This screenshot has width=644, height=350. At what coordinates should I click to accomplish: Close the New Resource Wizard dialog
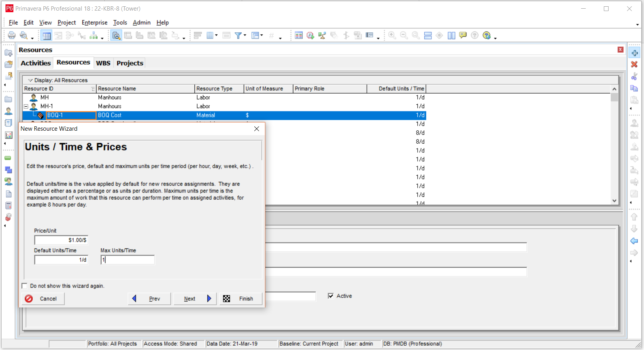tap(257, 129)
